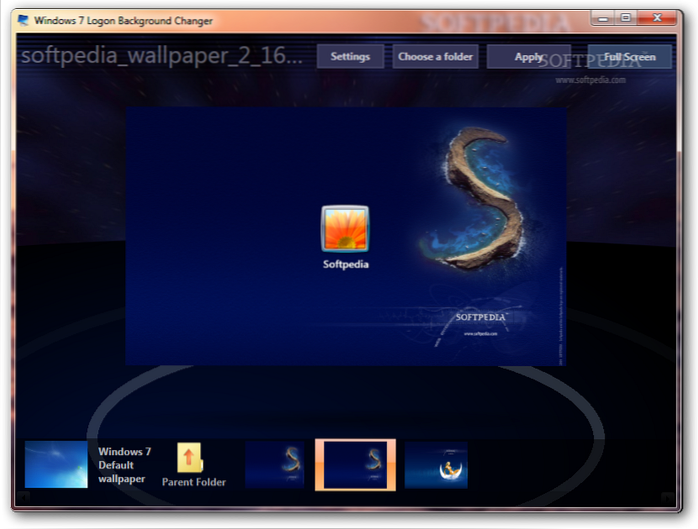This screenshot has width=698, height=529.
Task: Select the first Softpedia S wallpaper thumbnail
Action: [275, 465]
